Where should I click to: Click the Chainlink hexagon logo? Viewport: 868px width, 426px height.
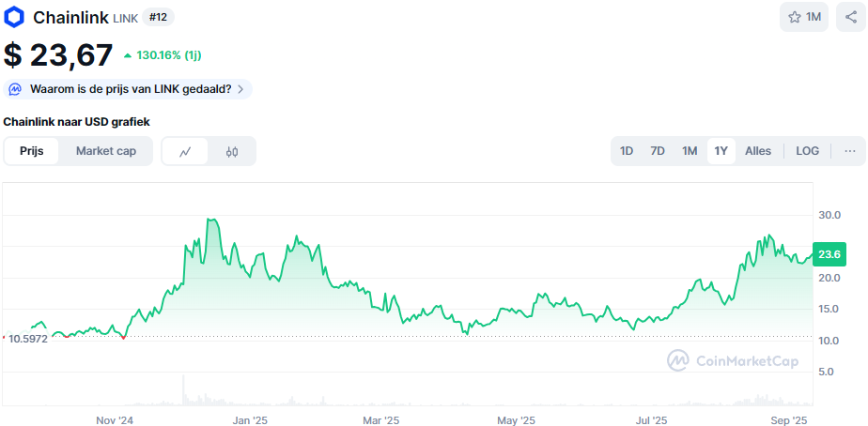click(14, 17)
